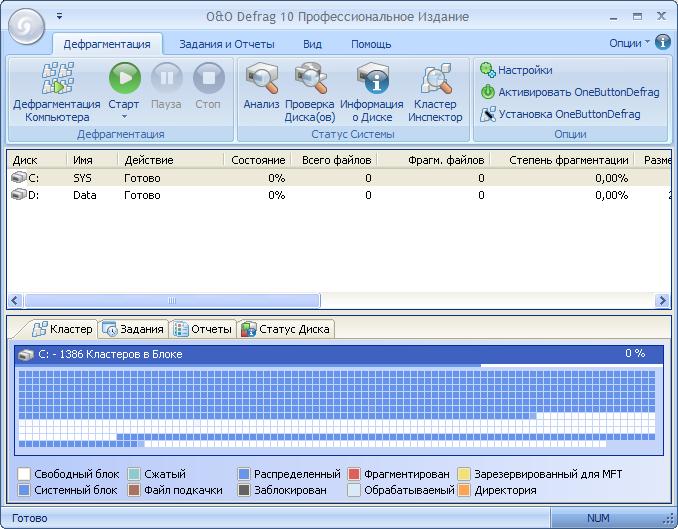
Task: Click the O&O Defrag round application orb
Action: pyautogui.click(x=26, y=26)
